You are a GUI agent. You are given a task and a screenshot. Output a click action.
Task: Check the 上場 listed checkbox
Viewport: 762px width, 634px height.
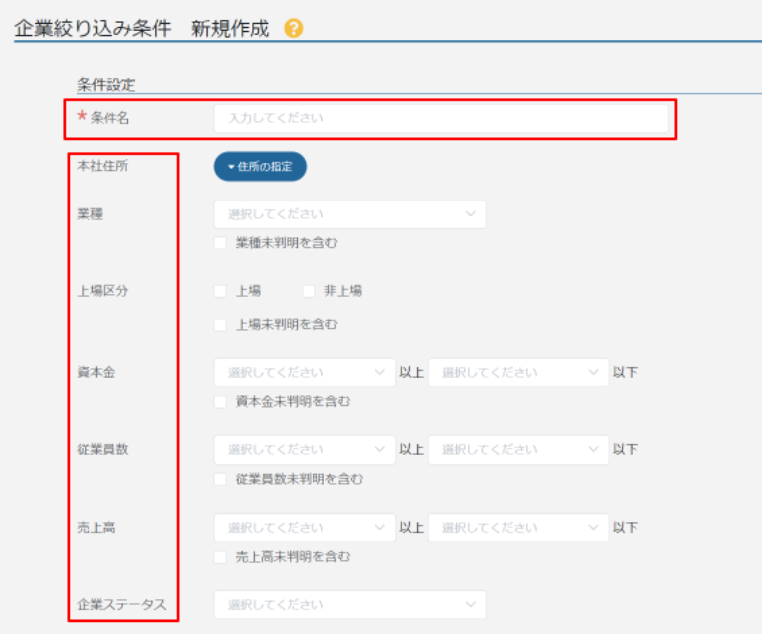[220, 291]
